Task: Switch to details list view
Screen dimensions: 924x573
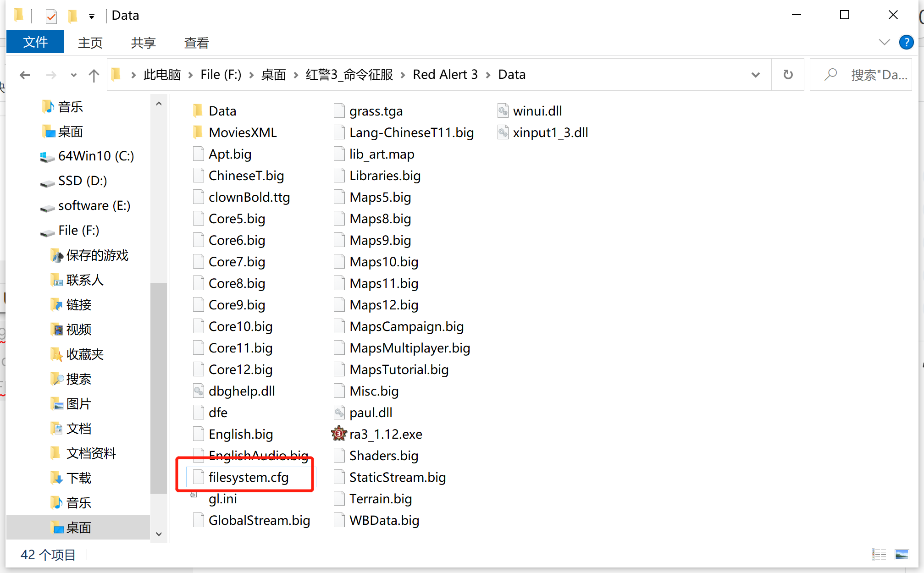Action: pos(879,555)
